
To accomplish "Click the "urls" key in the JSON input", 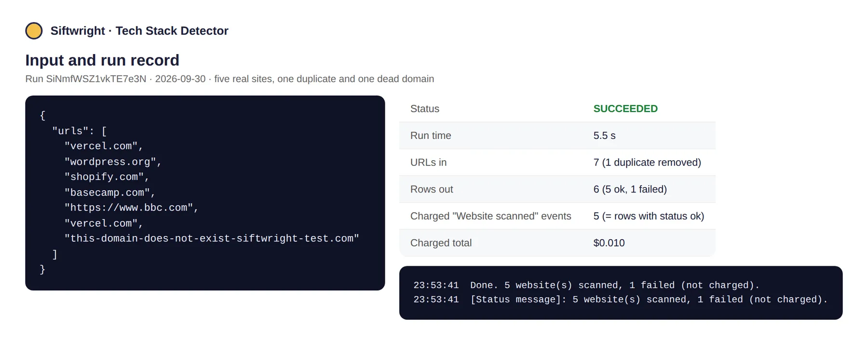I will point(70,131).
